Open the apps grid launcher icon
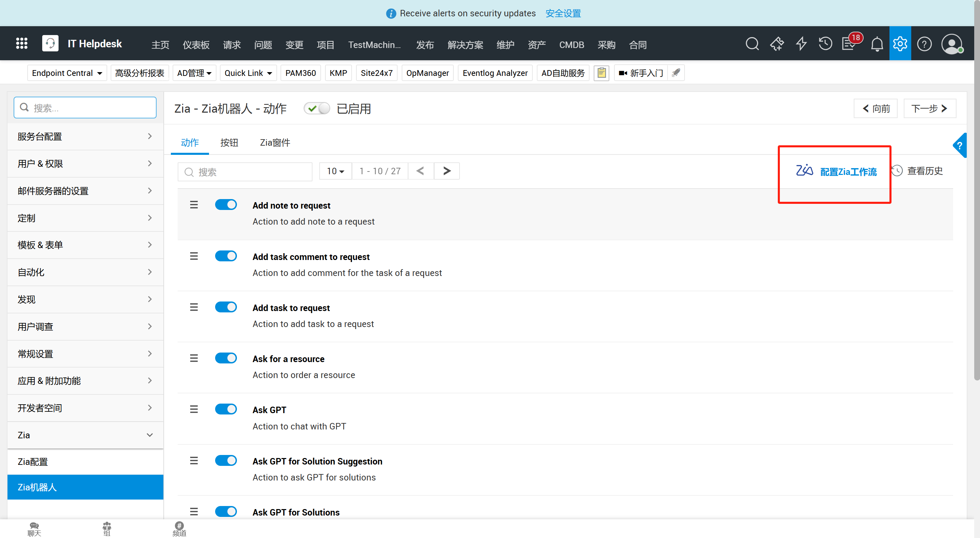This screenshot has height=538, width=980. coord(22,43)
